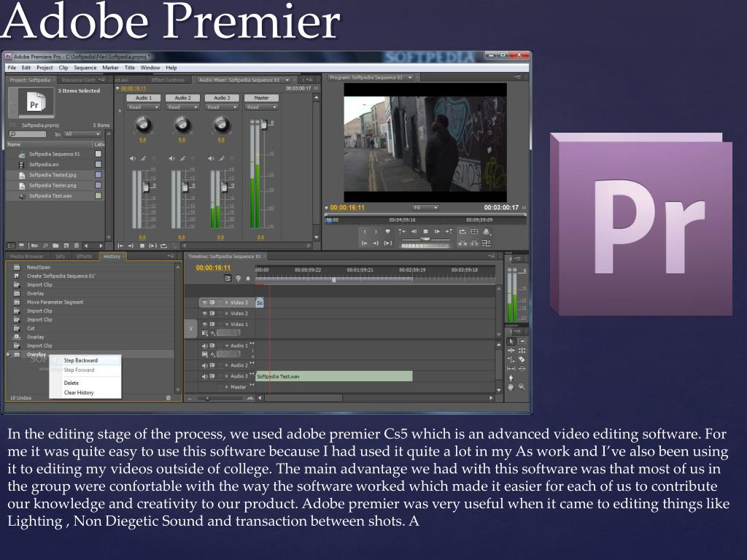
Task: Toggle Video 3 track output eye
Action: (x=205, y=303)
